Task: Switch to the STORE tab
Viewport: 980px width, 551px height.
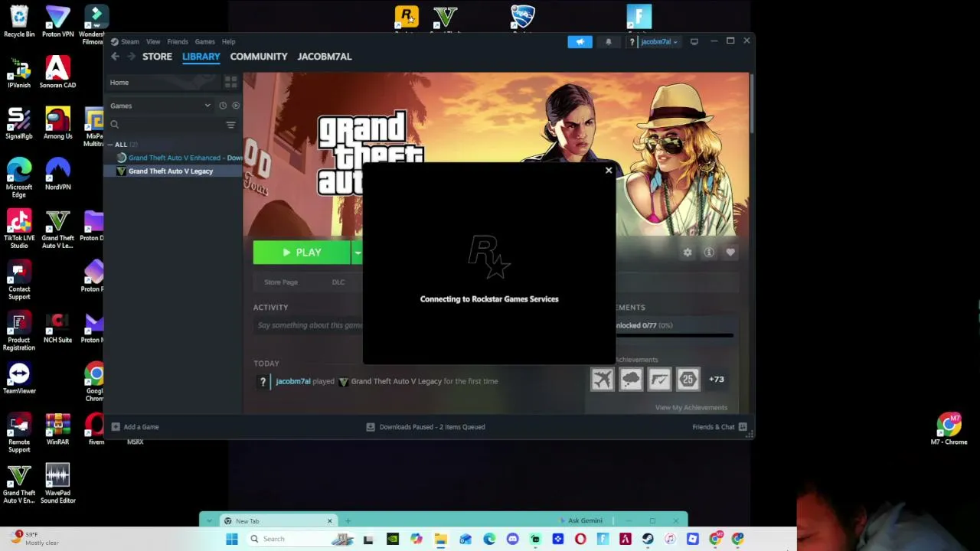Action: coord(157,57)
